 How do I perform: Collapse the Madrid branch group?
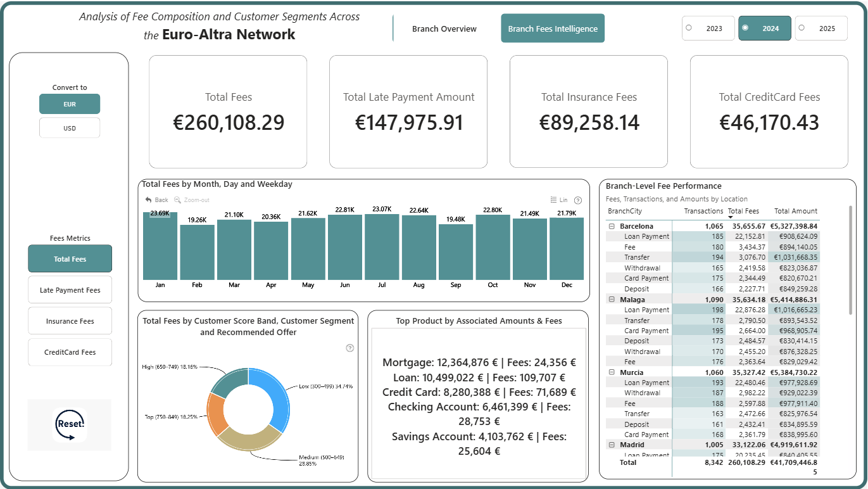click(612, 445)
